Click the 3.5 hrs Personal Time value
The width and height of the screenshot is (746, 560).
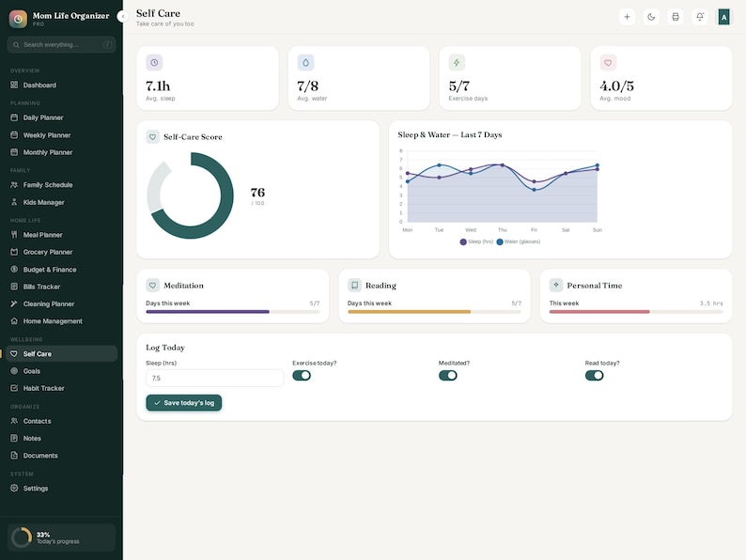pyautogui.click(x=711, y=303)
